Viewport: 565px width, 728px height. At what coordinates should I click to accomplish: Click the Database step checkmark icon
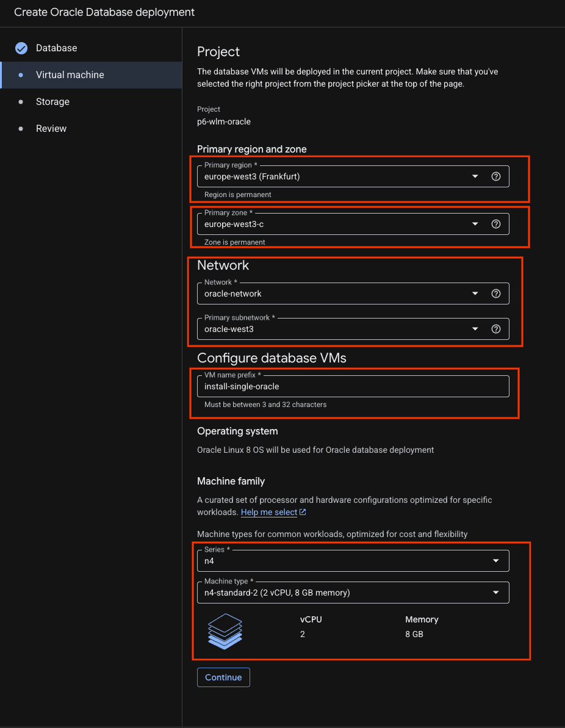[21, 48]
